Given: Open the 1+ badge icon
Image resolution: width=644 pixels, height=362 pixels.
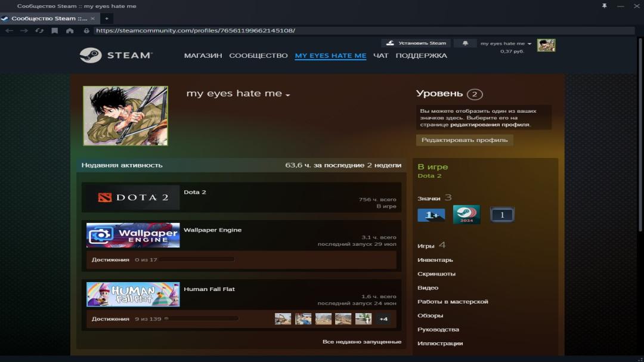Looking at the screenshot, I should [x=431, y=215].
